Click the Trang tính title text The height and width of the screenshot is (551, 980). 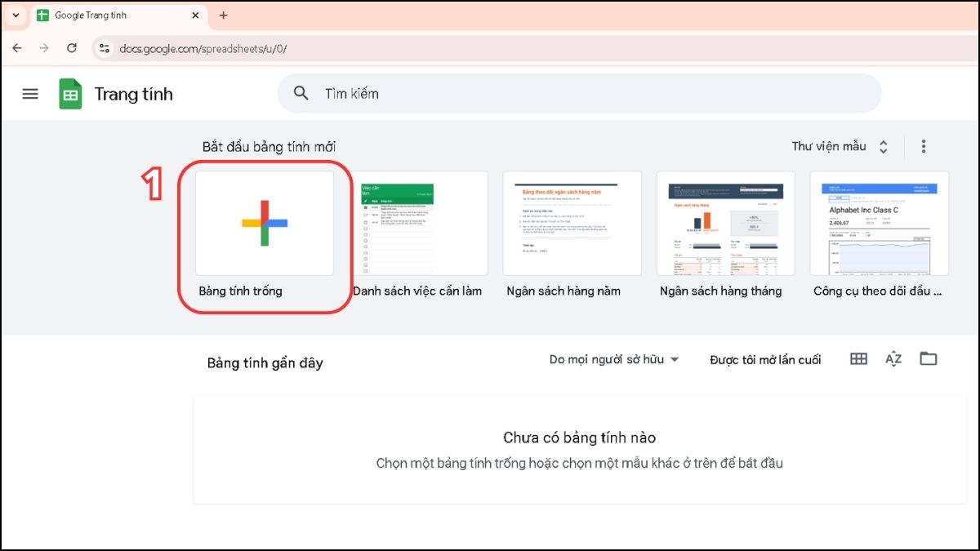[134, 94]
